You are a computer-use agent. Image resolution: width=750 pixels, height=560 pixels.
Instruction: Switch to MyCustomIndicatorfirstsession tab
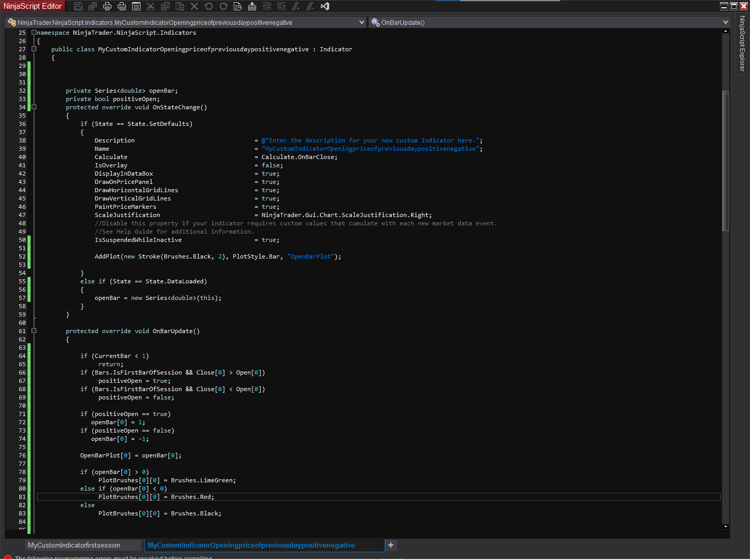[x=74, y=545]
